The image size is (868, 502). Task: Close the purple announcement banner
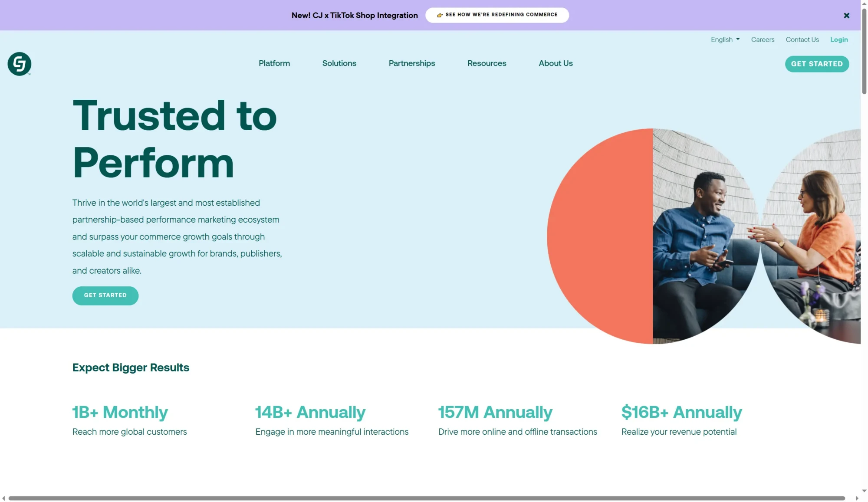click(846, 16)
